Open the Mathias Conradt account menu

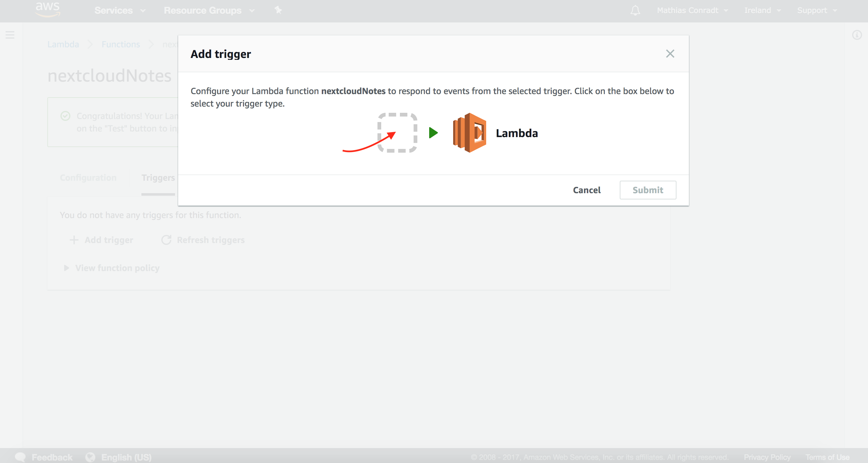pos(692,11)
